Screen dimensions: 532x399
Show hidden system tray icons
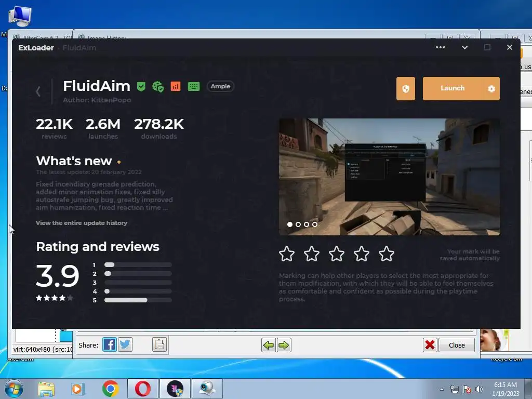tap(442, 389)
